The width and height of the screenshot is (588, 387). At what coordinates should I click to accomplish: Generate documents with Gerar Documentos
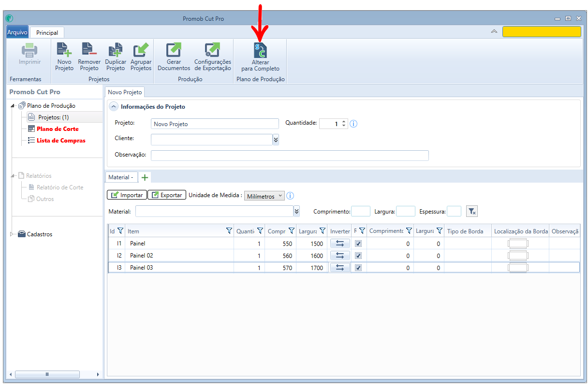pyautogui.click(x=174, y=57)
